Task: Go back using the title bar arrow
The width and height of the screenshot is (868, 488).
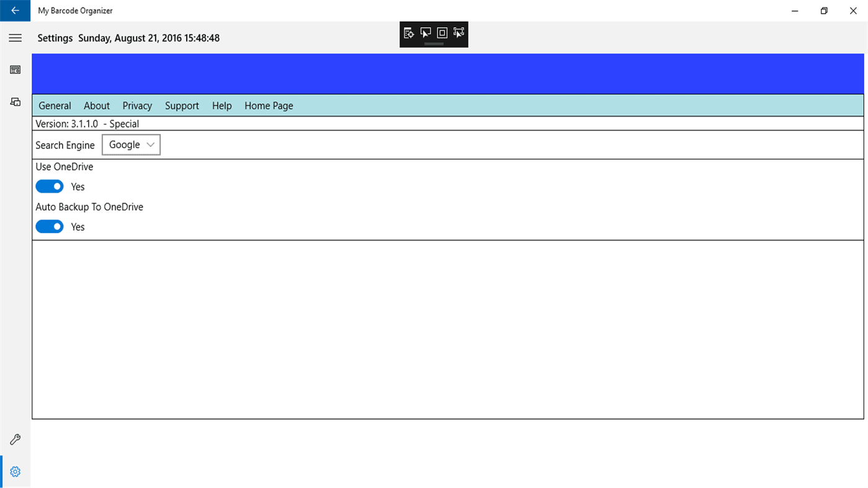Action: [15, 11]
